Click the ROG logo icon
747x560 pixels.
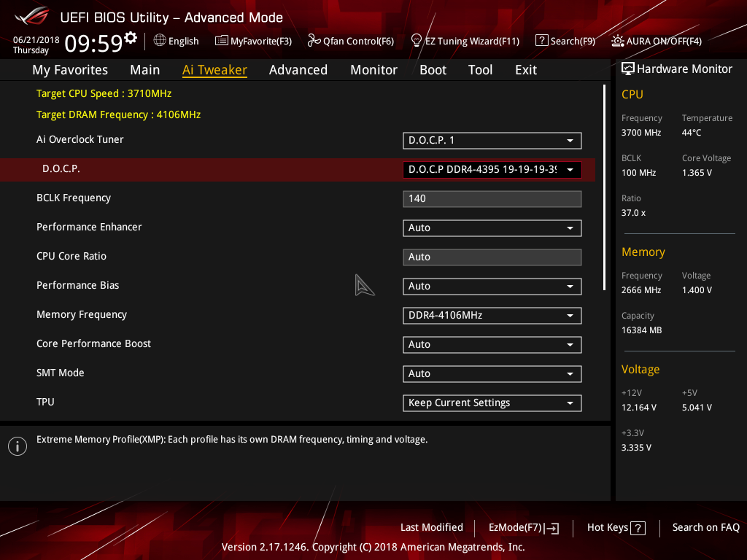point(32,17)
